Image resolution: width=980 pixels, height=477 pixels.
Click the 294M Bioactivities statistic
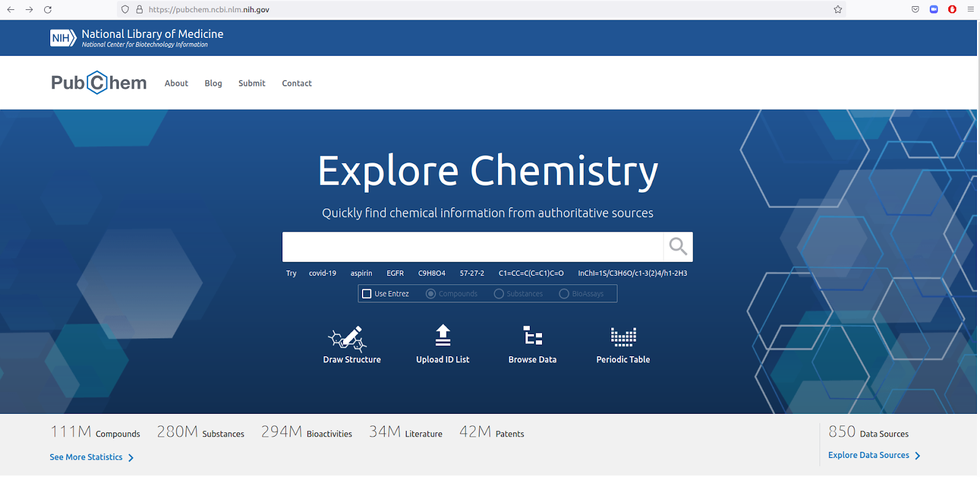[x=306, y=432]
